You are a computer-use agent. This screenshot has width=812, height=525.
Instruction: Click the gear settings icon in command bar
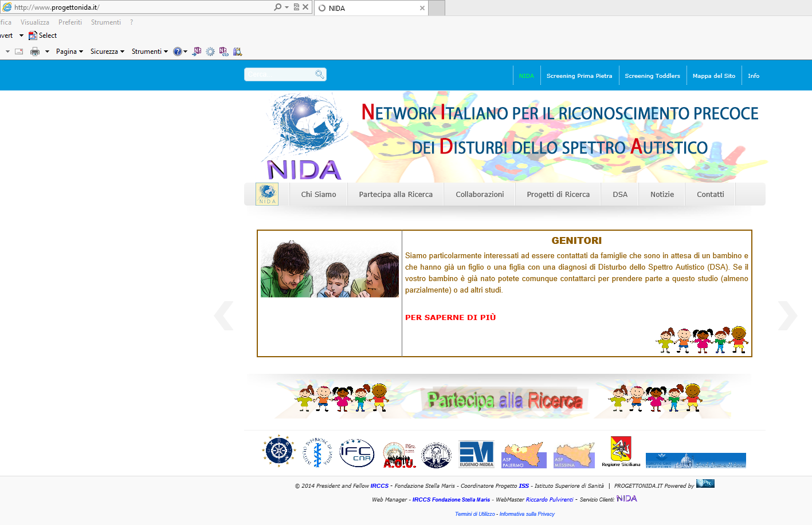click(x=210, y=52)
